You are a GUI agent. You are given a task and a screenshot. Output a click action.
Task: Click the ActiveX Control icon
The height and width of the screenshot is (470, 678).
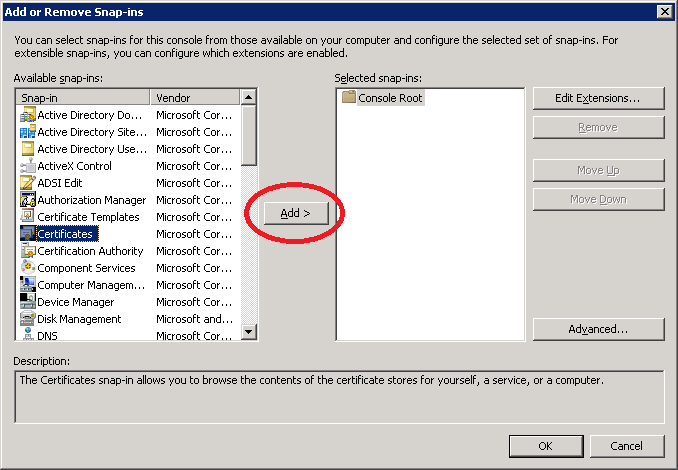(x=28, y=166)
